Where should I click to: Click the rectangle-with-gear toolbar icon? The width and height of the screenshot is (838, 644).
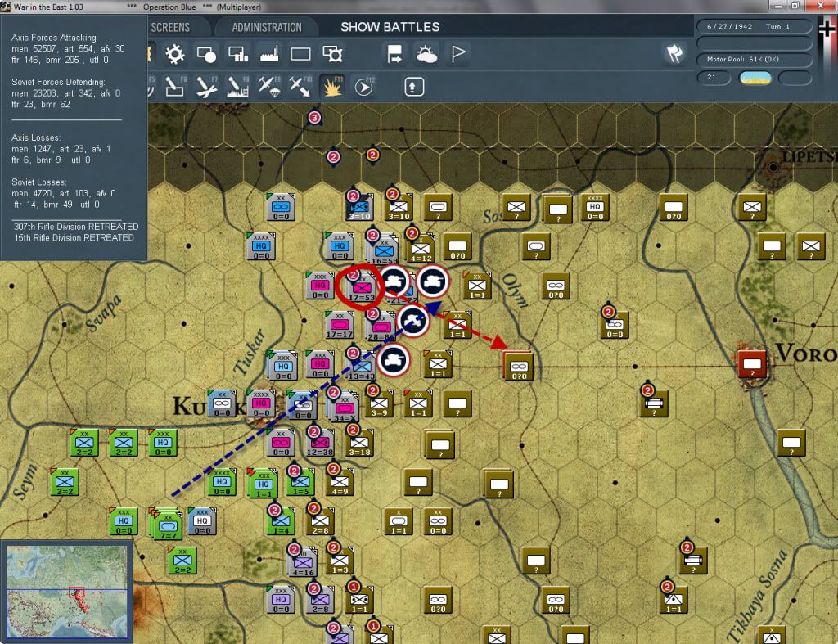pos(332,54)
